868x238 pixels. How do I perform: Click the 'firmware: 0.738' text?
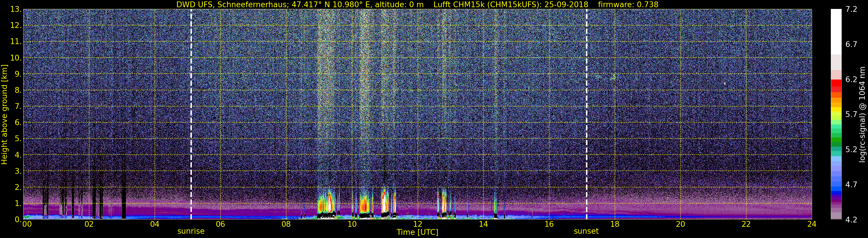(x=628, y=4)
